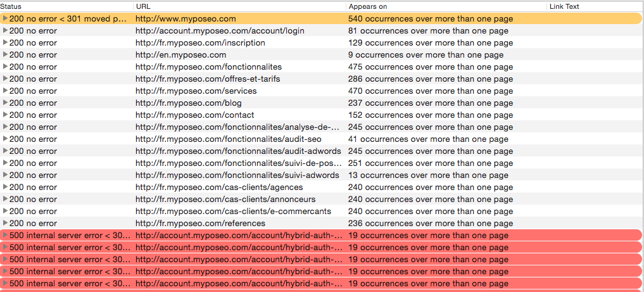Expand the suivi-adwords row triangle
Screen dimensions: 644x292
tap(5, 175)
